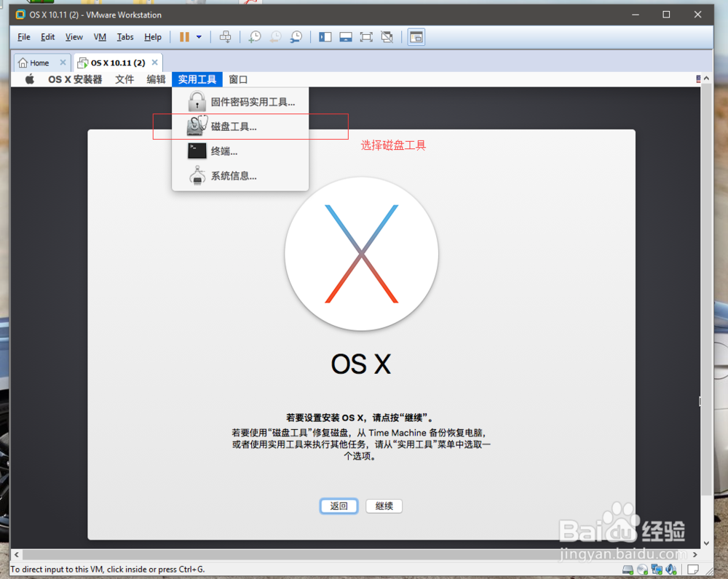Toggle the thumbnail bar view
The height and width of the screenshot is (579, 728).
click(345, 37)
